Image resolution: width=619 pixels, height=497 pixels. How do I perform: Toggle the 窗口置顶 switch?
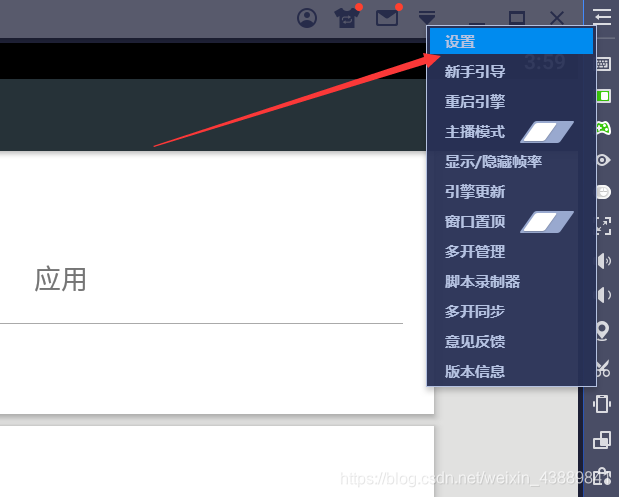547,222
